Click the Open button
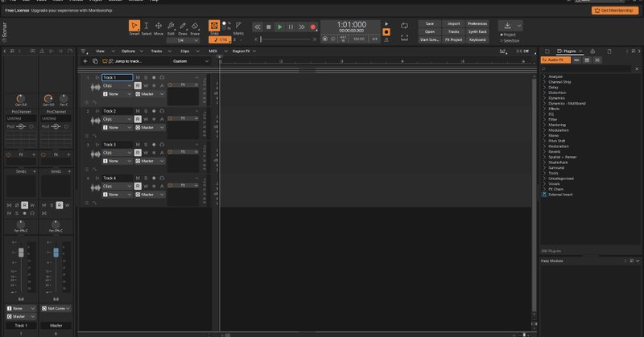The image size is (644, 337). (430, 31)
